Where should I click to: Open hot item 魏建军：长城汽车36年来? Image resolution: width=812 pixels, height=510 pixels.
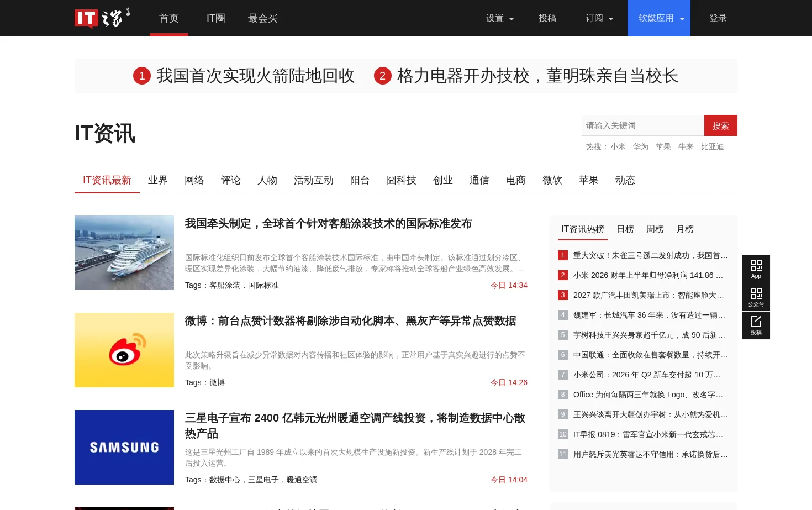650,315
